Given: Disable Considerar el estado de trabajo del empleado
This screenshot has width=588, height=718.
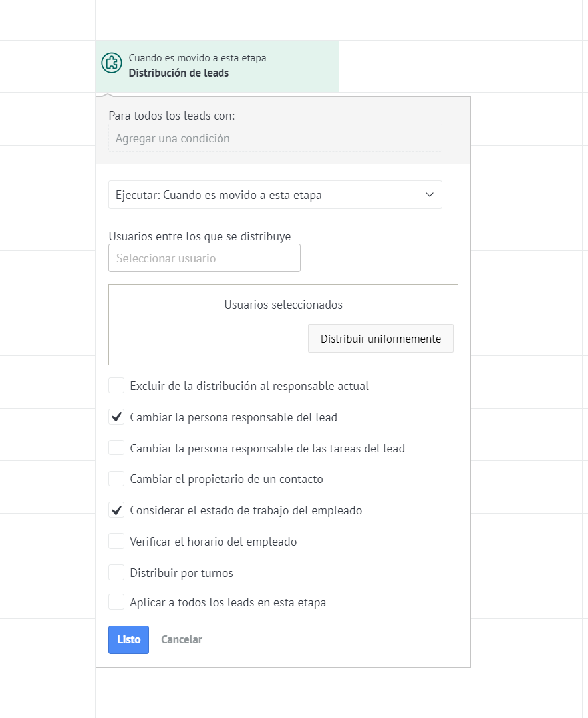Looking at the screenshot, I should [x=116, y=510].
